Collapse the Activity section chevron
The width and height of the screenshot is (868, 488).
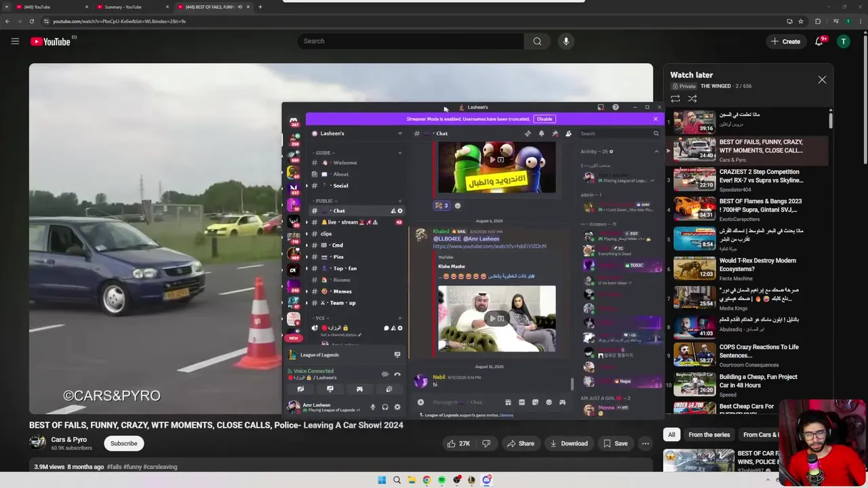click(656, 151)
